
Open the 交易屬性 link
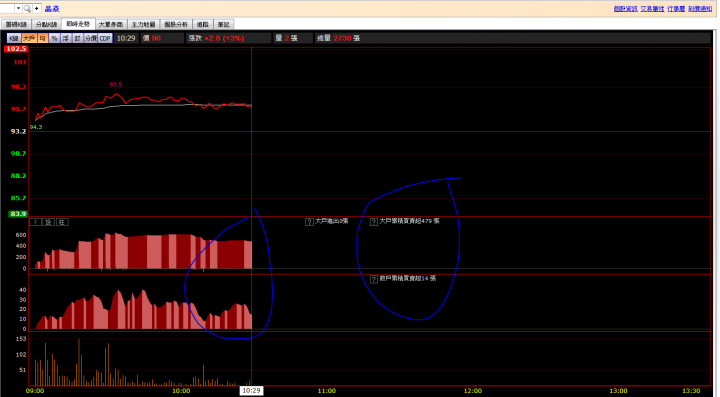pyautogui.click(x=652, y=9)
